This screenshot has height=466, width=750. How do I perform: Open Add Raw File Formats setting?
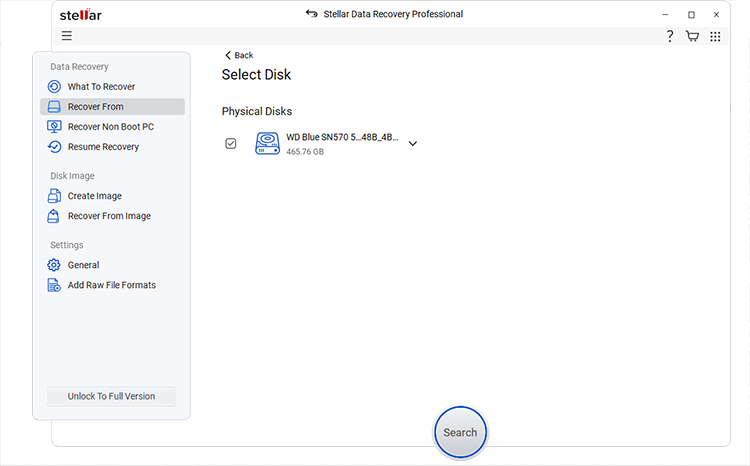[x=111, y=285]
